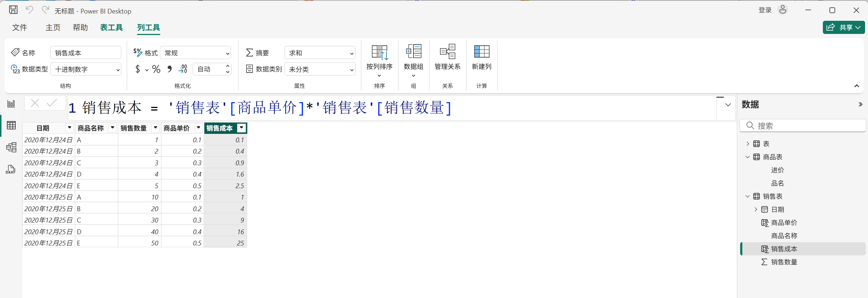The image size is (868, 298).
Task: Open 销售数量 column filter dropdown
Action: [x=156, y=128]
